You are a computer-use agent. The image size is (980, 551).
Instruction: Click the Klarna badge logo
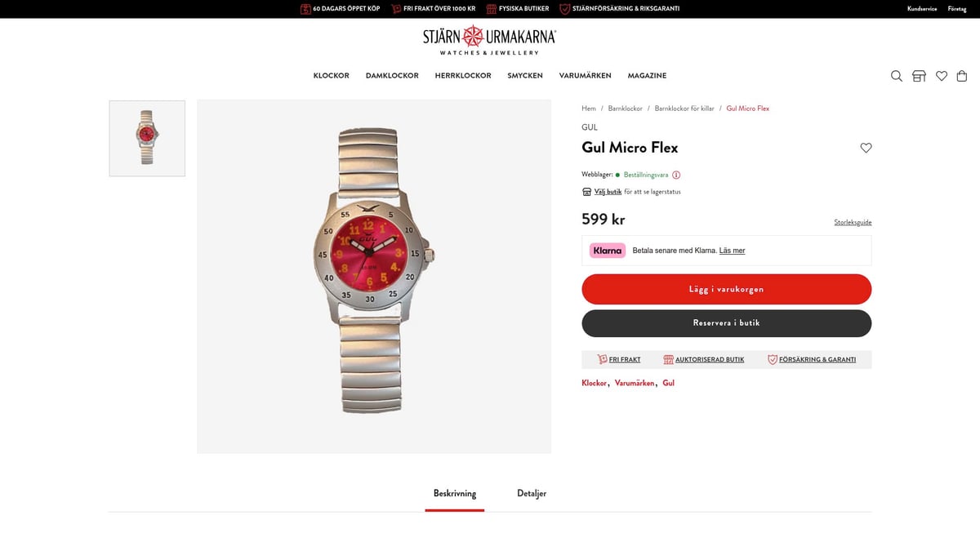pyautogui.click(x=608, y=251)
